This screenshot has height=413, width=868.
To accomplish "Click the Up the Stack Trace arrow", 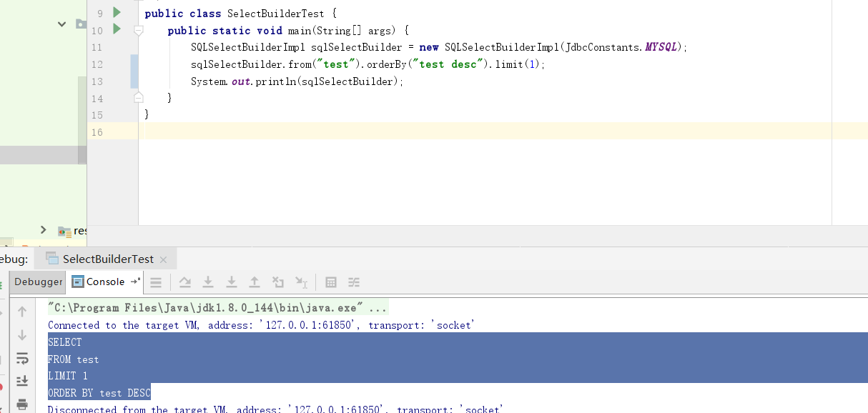I will tap(22, 312).
